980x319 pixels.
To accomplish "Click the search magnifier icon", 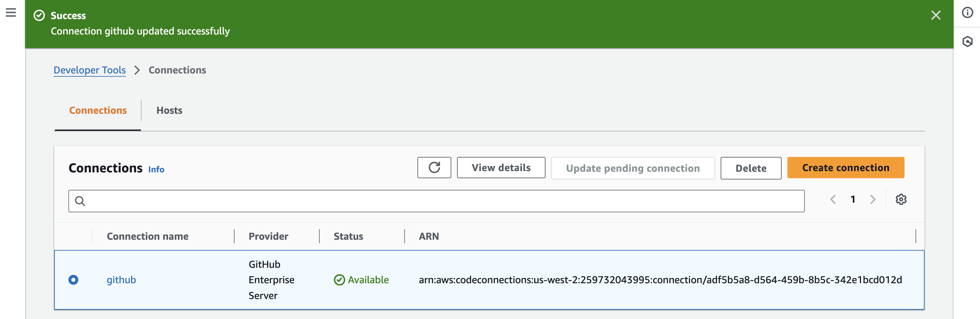I will 80,201.
